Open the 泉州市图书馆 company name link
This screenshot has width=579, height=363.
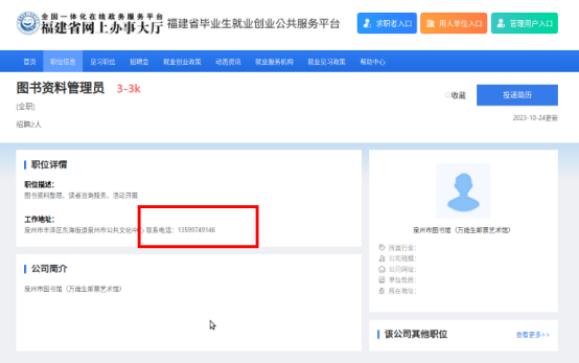click(x=461, y=230)
